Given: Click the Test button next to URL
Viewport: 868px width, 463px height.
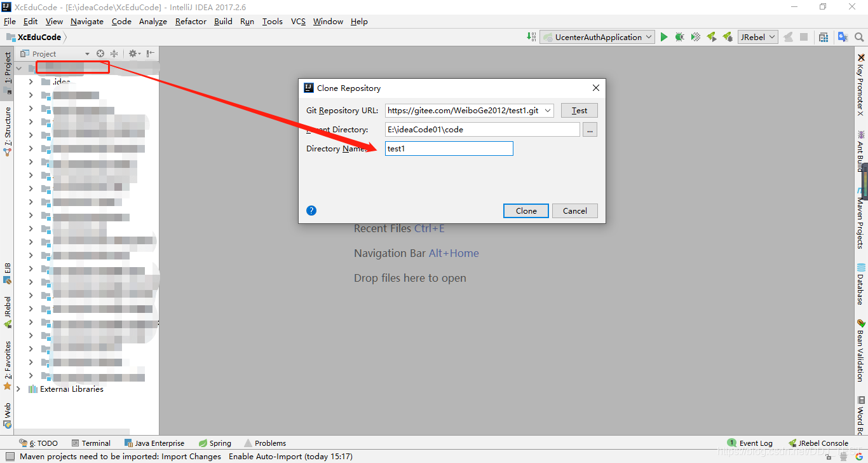Looking at the screenshot, I should 580,111.
